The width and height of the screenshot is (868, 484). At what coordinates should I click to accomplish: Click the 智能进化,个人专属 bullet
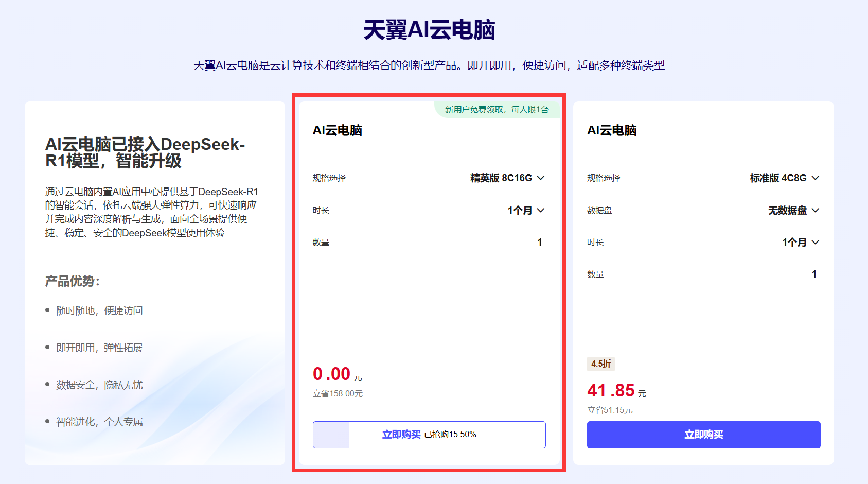99,422
